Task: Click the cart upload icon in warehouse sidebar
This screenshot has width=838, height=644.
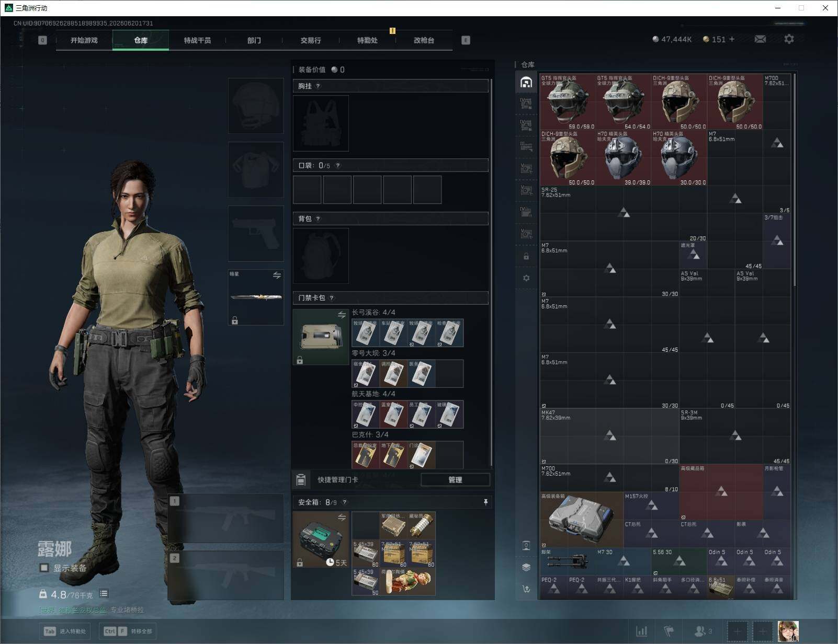Action: [526, 589]
